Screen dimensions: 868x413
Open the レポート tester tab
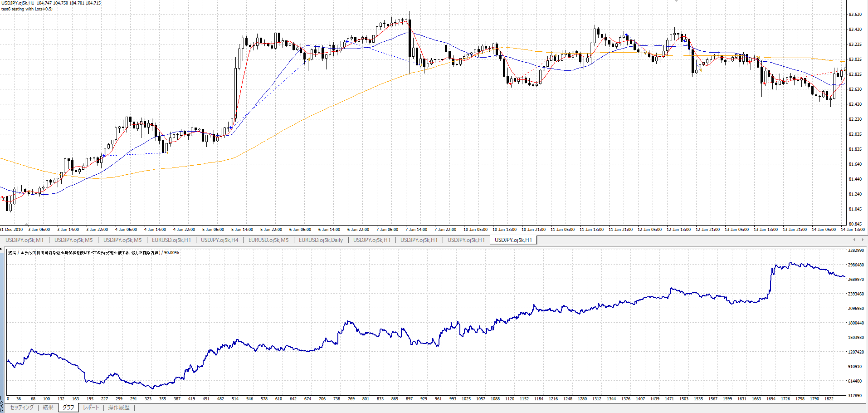(x=91, y=408)
